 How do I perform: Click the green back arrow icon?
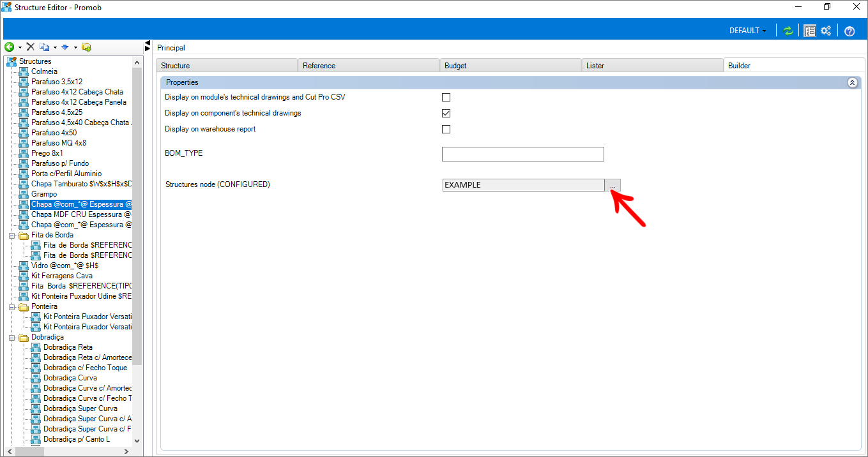pos(10,47)
